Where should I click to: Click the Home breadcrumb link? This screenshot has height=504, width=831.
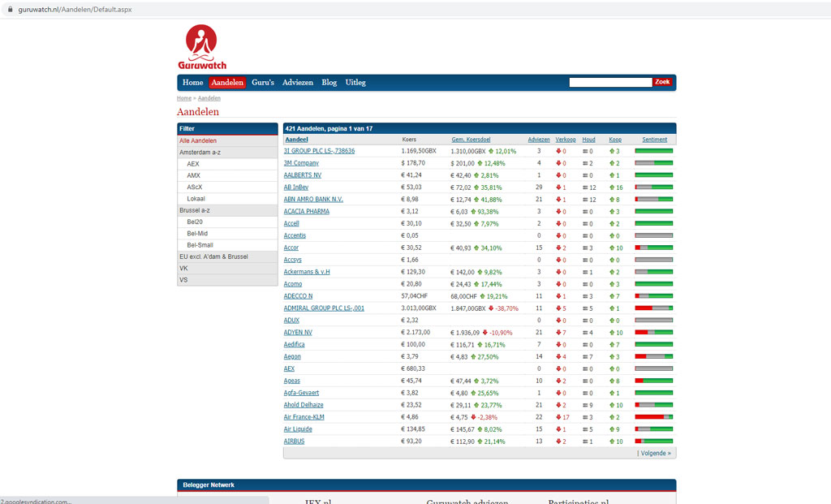pyautogui.click(x=184, y=98)
